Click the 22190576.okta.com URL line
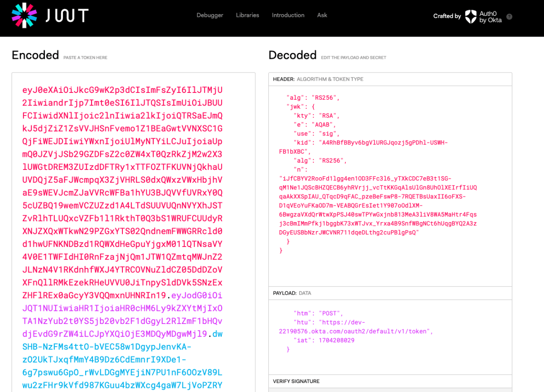 356,331
